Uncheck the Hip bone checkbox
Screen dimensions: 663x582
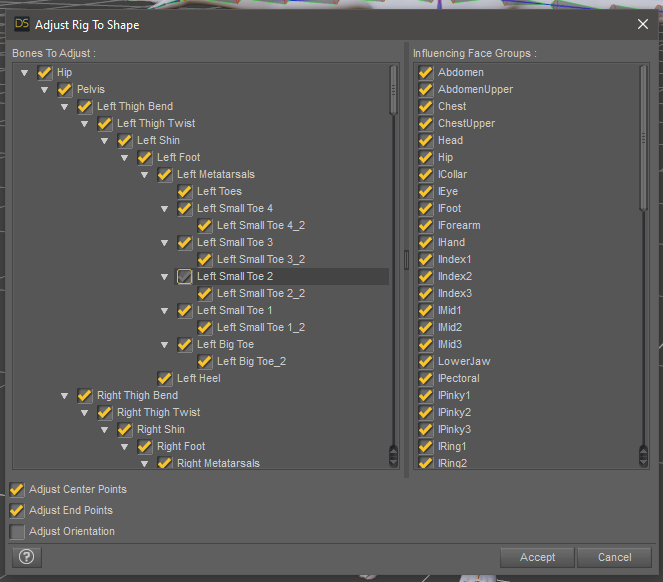click(x=44, y=72)
